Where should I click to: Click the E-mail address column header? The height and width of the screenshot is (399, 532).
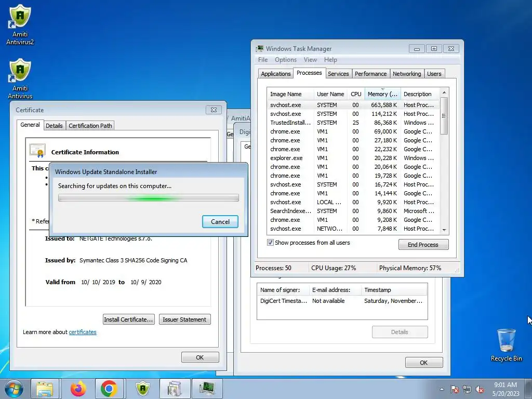tap(336, 290)
